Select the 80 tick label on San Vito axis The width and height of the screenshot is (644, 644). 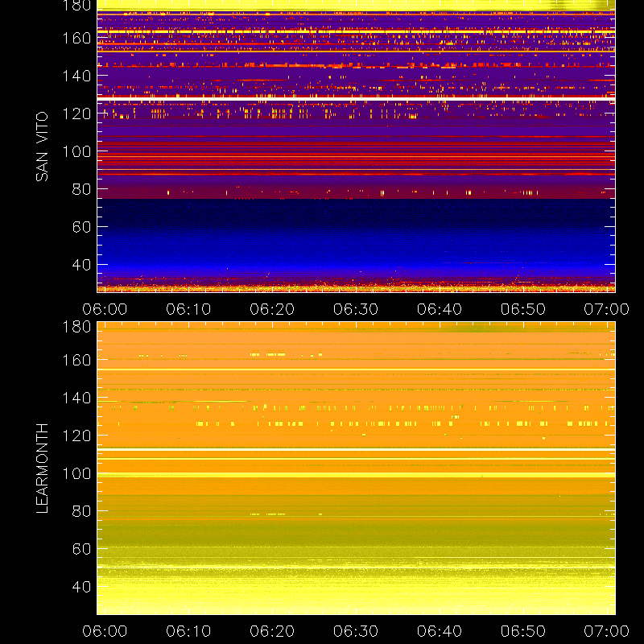pyautogui.click(x=81, y=189)
